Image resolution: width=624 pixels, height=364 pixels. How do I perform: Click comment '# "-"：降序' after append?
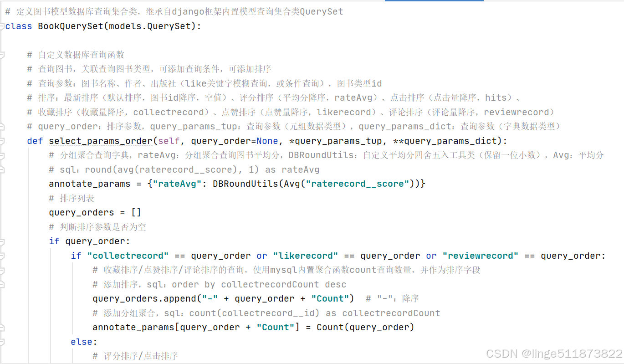(x=392, y=298)
